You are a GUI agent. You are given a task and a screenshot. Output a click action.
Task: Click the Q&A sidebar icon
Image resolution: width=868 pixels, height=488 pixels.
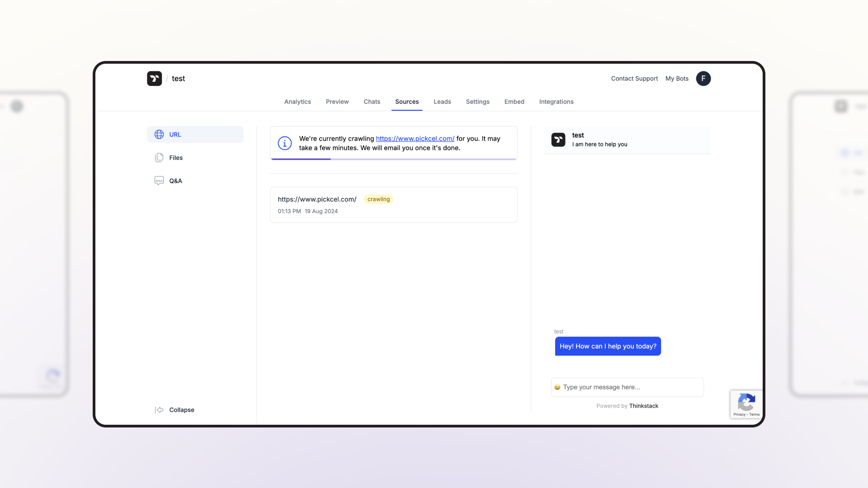coord(159,181)
